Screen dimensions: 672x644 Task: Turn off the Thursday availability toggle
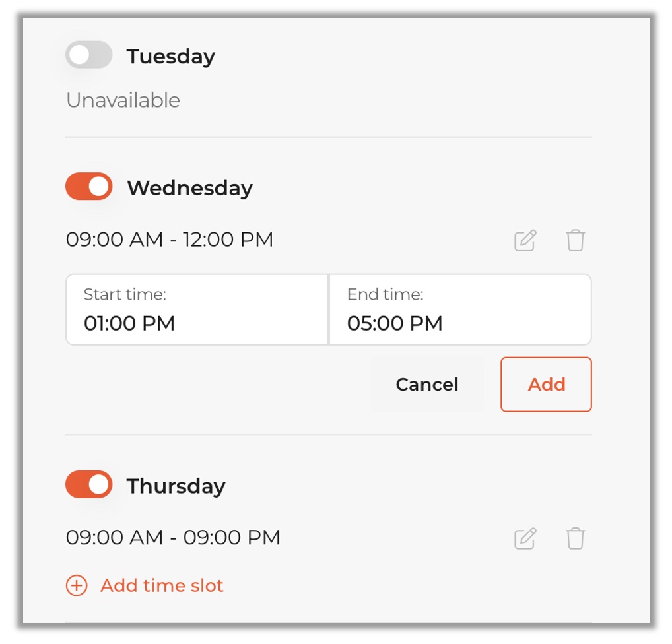89,485
